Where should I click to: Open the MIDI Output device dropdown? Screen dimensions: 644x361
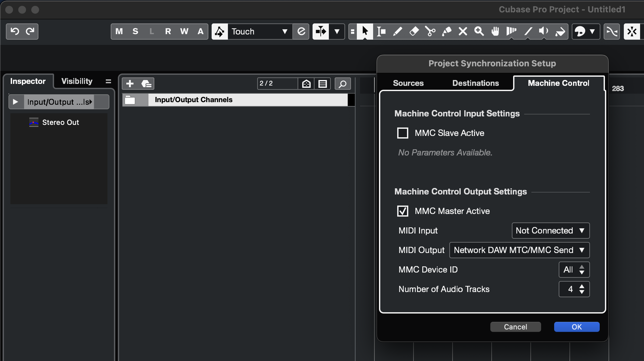tap(519, 250)
